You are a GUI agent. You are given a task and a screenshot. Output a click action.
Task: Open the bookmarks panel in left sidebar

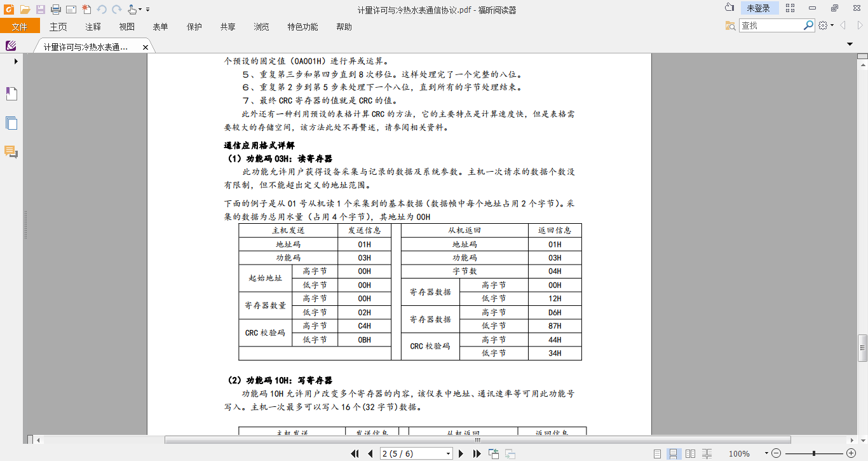click(x=11, y=94)
